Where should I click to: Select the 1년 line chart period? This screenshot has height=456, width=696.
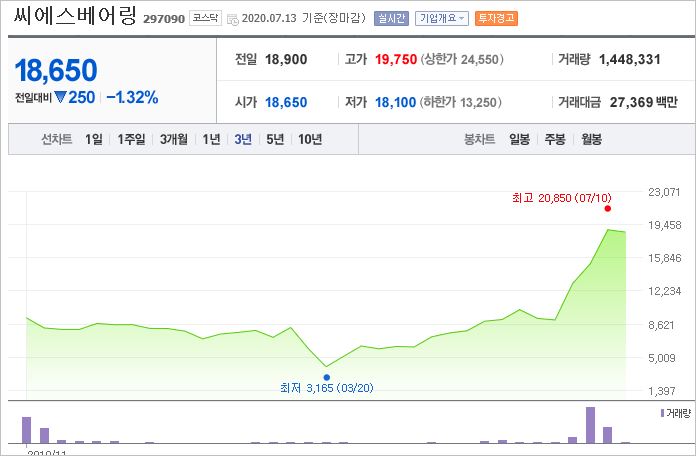(211, 139)
